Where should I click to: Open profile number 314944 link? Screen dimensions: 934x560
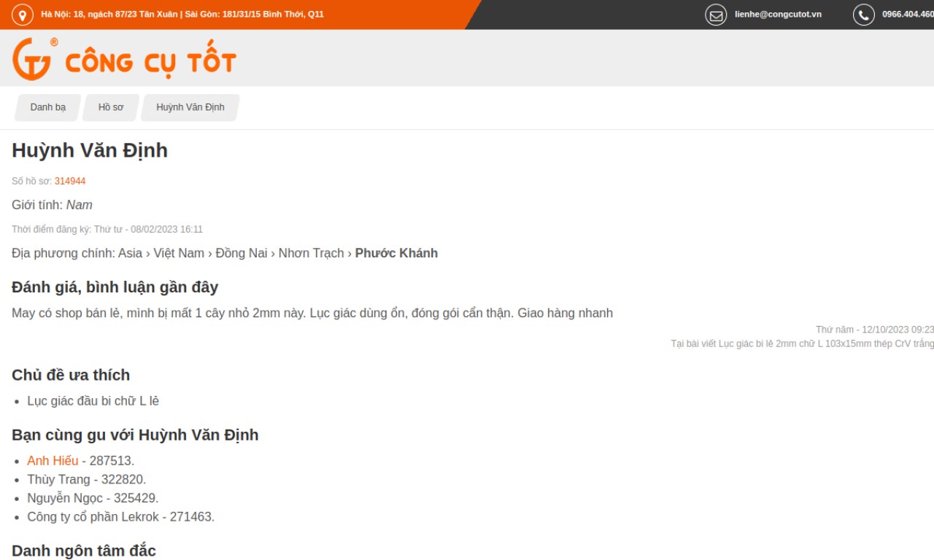tap(70, 181)
